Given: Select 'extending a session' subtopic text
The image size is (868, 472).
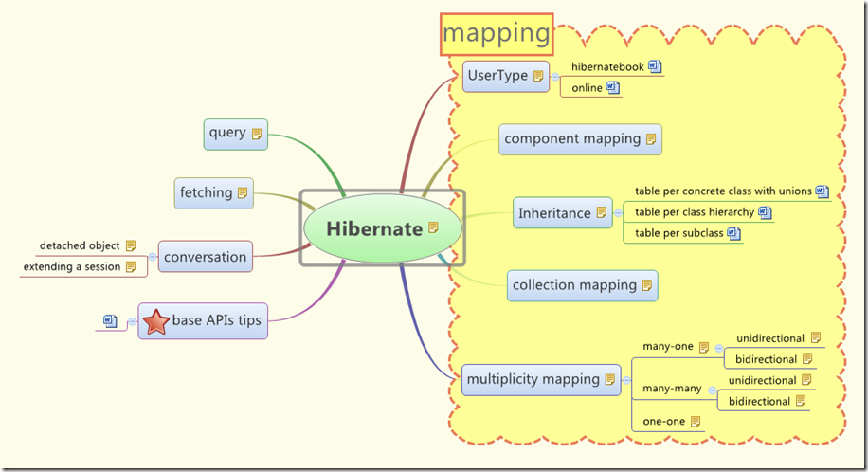Looking at the screenshot, I should (71, 266).
